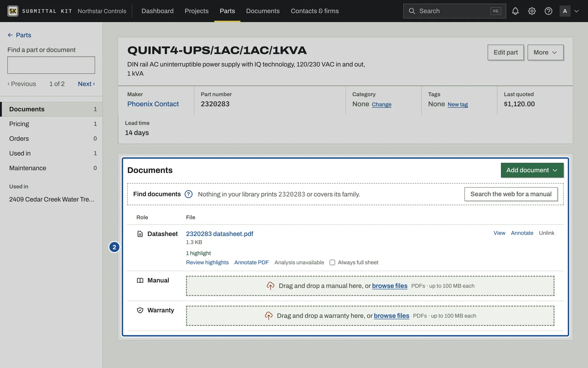Click the user avatar A
The height and width of the screenshot is (368, 588).
tap(565, 11)
